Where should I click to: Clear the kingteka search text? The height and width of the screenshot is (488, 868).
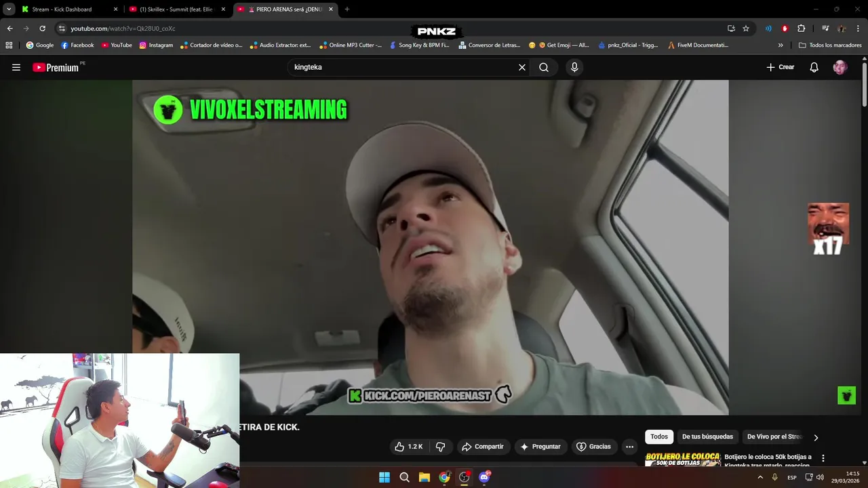coord(522,67)
